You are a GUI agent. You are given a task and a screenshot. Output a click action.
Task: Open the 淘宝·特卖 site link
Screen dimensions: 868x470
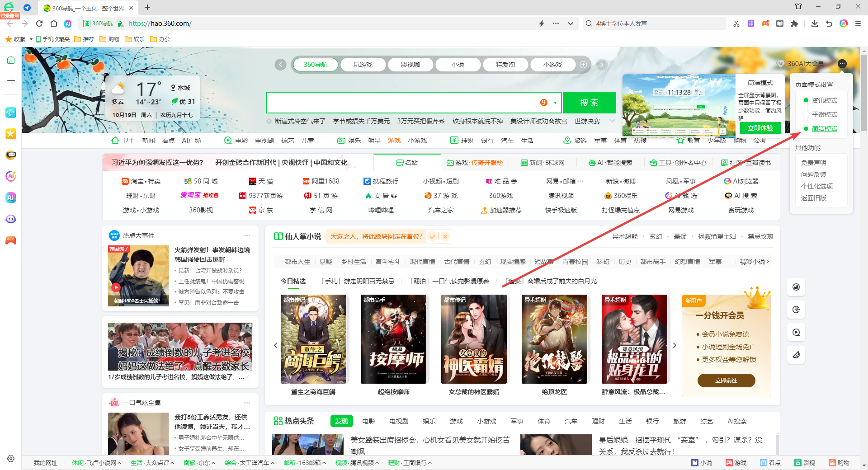pos(141,181)
